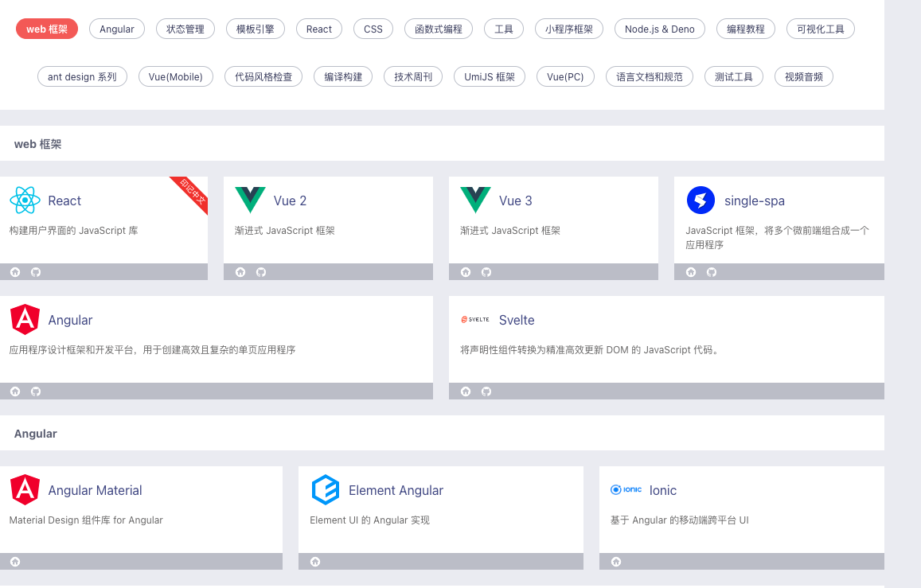Select the 状态管理 category tag
921x588 pixels.
(x=185, y=29)
